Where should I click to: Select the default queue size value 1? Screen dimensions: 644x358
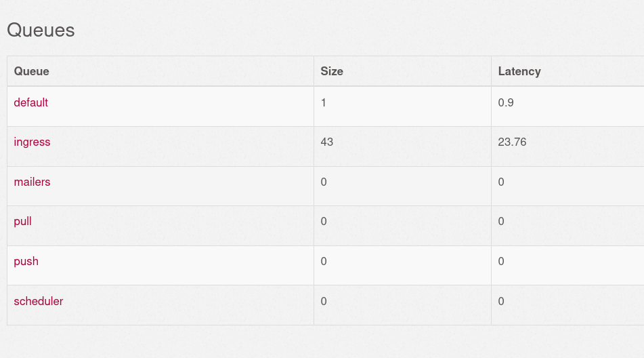click(x=324, y=102)
